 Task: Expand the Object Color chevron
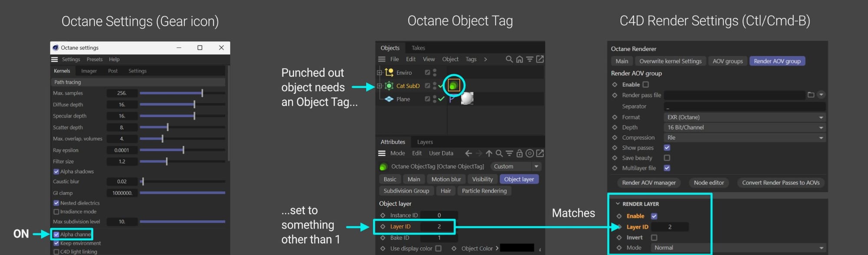(497, 248)
